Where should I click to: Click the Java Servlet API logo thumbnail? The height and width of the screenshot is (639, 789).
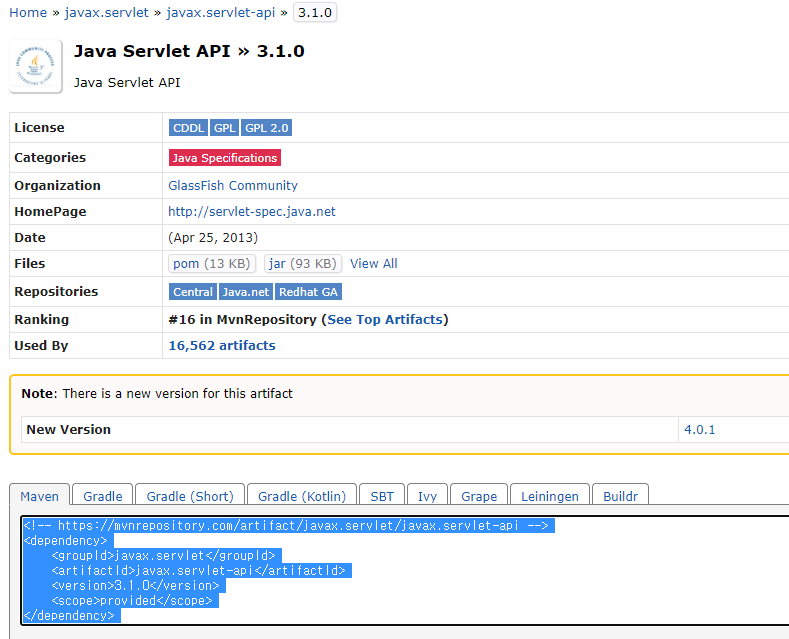tap(35, 66)
